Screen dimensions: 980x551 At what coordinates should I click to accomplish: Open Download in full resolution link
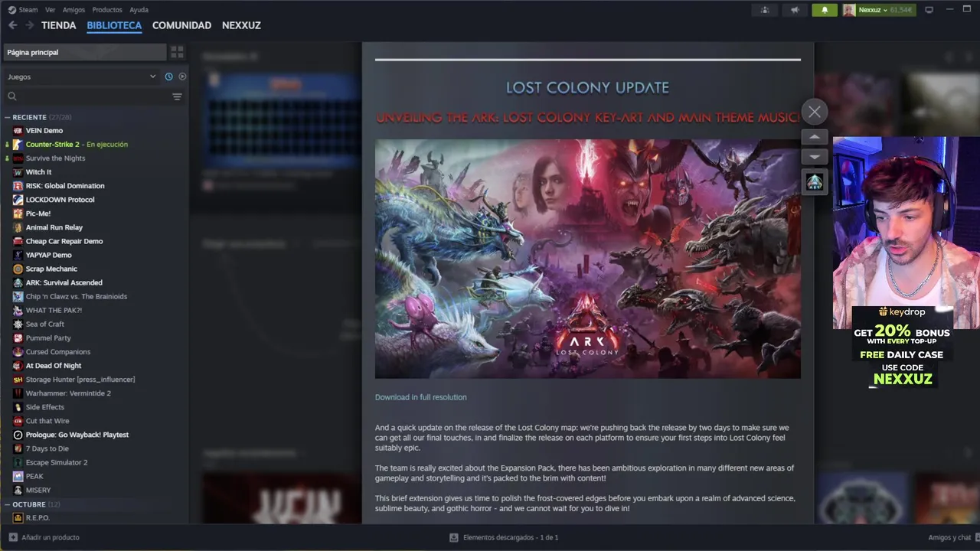click(420, 397)
